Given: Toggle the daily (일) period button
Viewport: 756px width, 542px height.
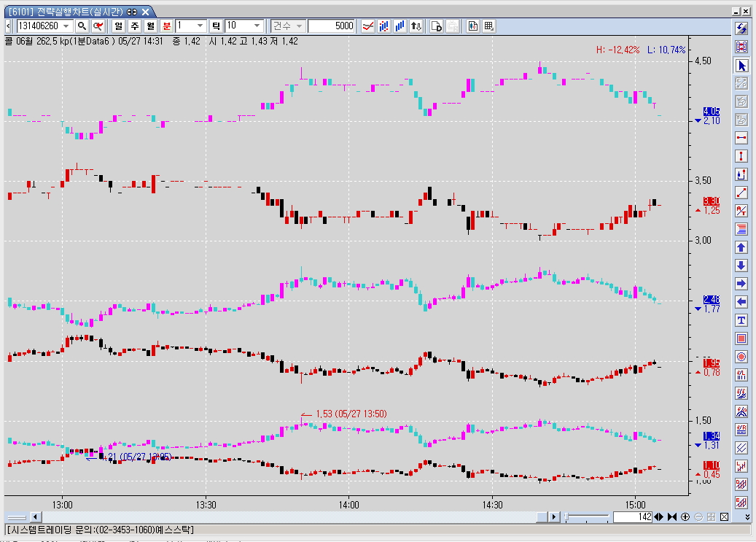Looking at the screenshot, I should (119, 26).
